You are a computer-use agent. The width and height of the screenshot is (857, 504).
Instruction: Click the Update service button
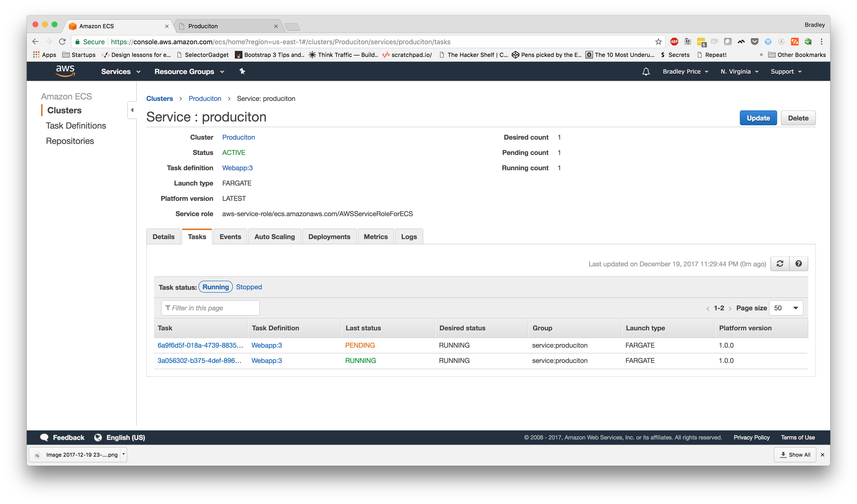[758, 118]
